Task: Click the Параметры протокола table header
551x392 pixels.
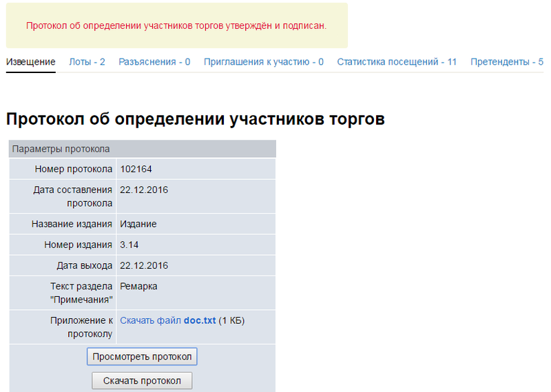Action: click(x=143, y=149)
